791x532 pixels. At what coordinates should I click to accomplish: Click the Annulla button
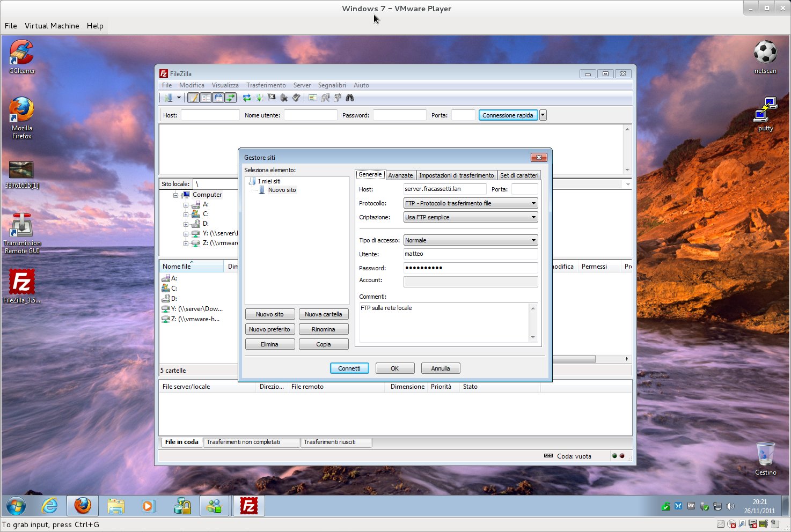pyautogui.click(x=441, y=368)
